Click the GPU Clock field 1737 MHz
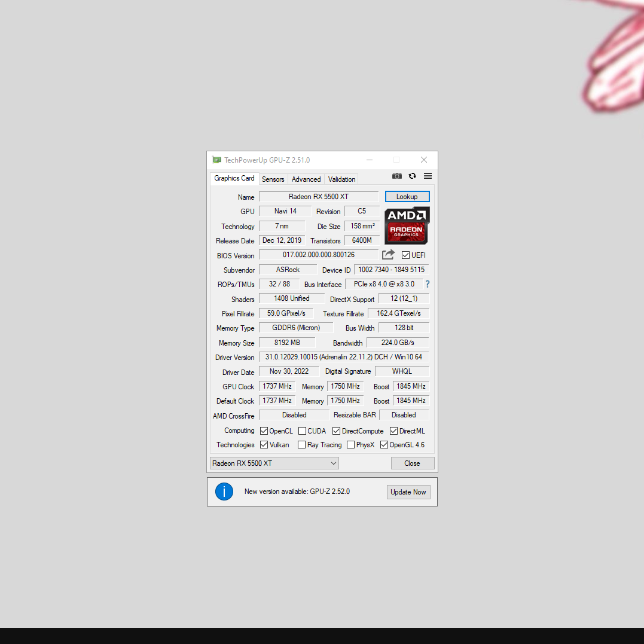The width and height of the screenshot is (644, 644). (x=277, y=386)
